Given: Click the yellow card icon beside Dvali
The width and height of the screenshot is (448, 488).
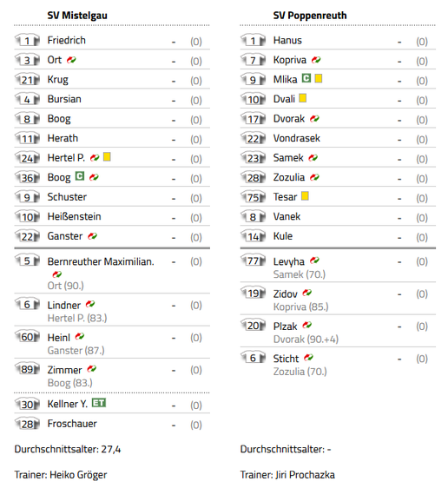Looking at the screenshot, I should [303, 98].
